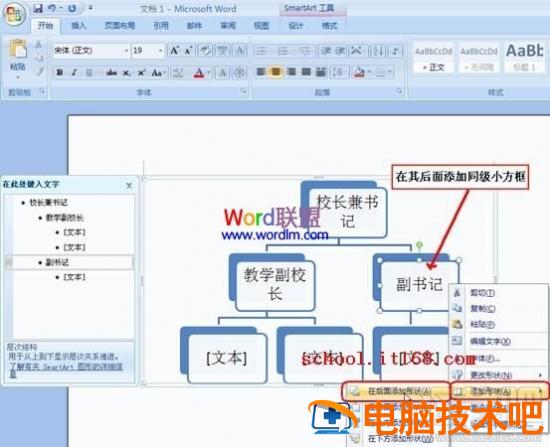Click the Multilevel list icon

(x=305, y=51)
